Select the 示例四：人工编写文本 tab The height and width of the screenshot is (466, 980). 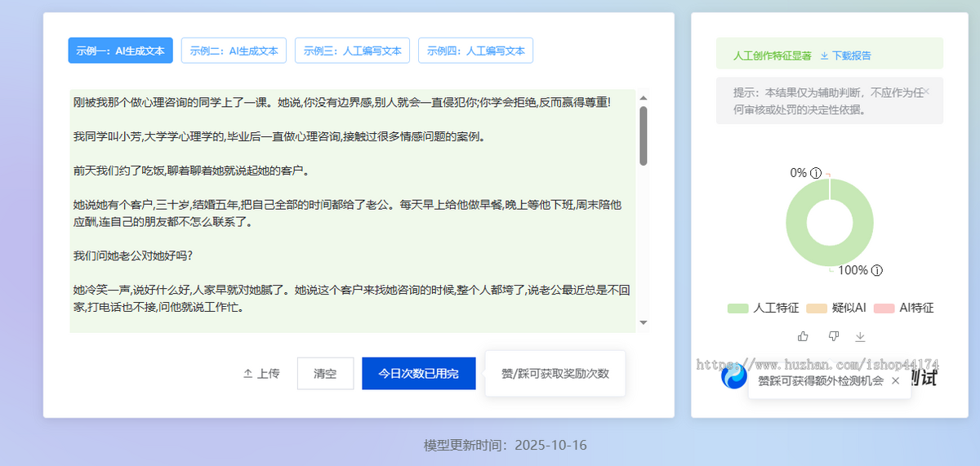476,51
